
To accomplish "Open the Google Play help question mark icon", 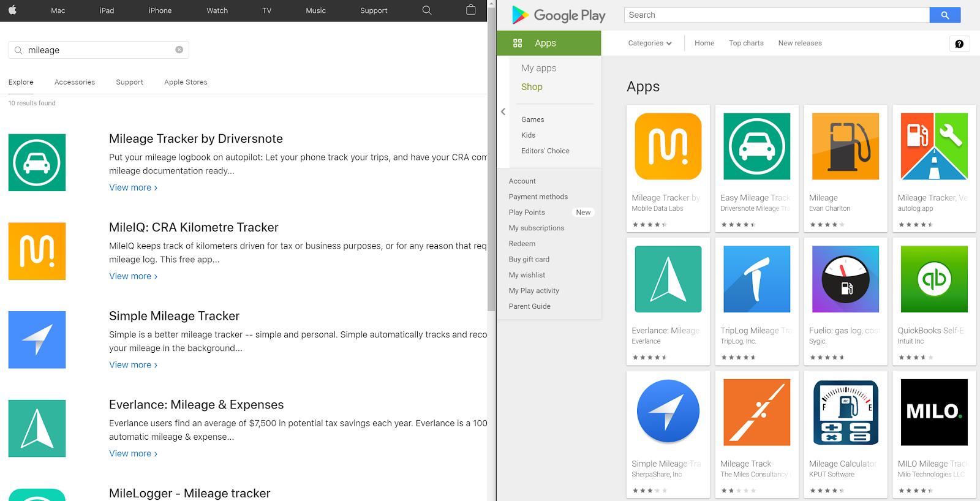I will (x=959, y=43).
